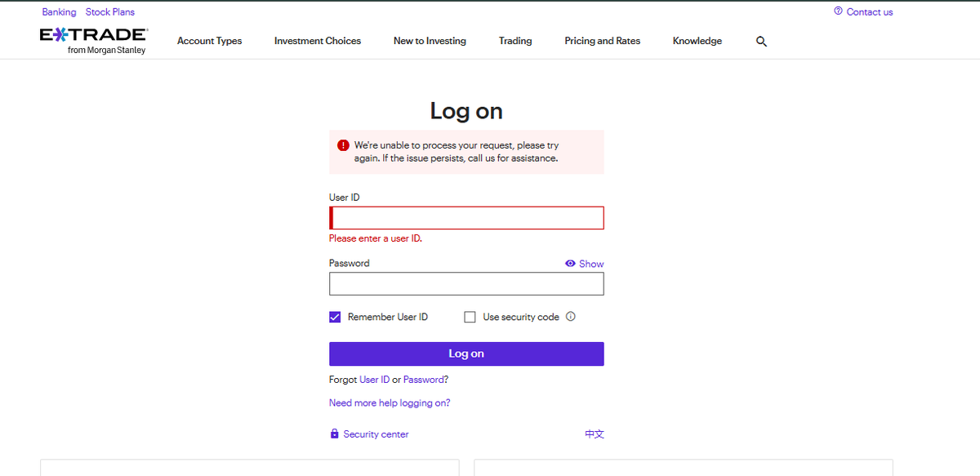Viewport: 980px width, 476px height.
Task: Uncheck the Remember User ID checkbox
Action: point(335,317)
